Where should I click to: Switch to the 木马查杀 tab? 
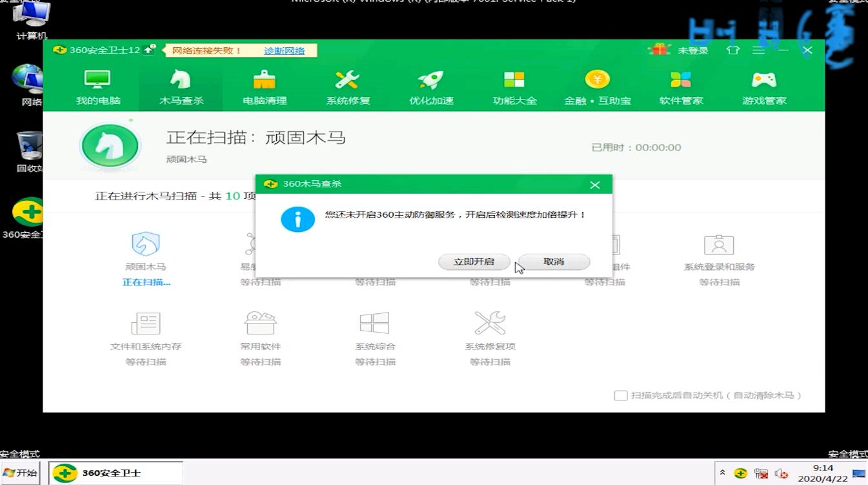coord(181,87)
